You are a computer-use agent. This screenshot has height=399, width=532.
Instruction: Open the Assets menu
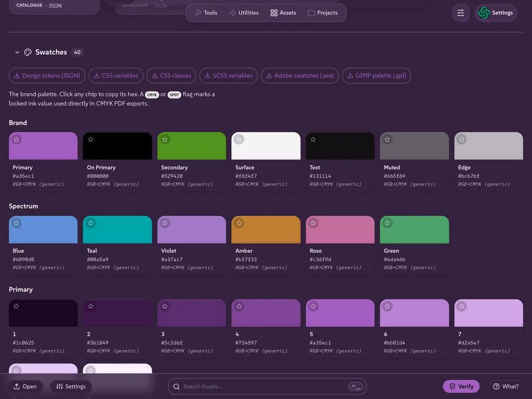[283, 13]
